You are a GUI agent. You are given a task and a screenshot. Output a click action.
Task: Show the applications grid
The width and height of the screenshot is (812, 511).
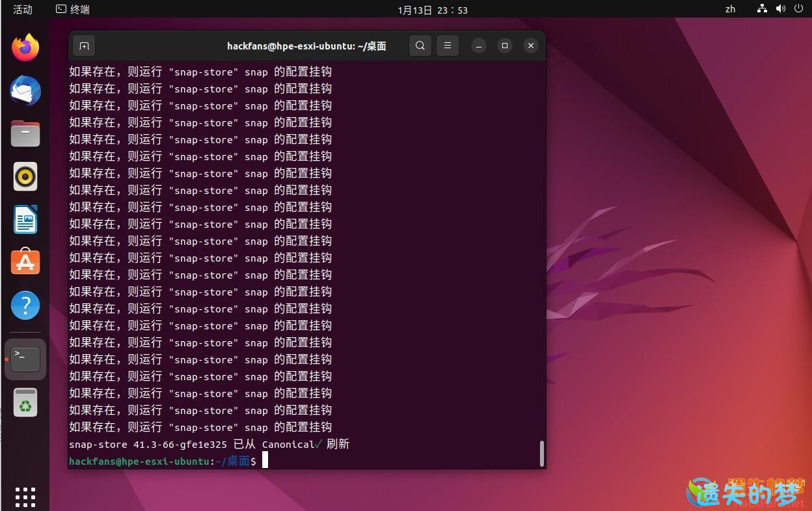(25, 497)
